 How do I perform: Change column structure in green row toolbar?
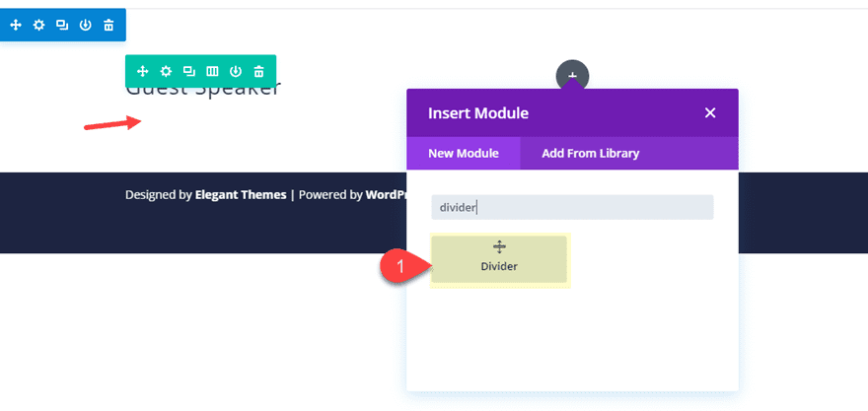pyautogui.click(x=212, y=71)
